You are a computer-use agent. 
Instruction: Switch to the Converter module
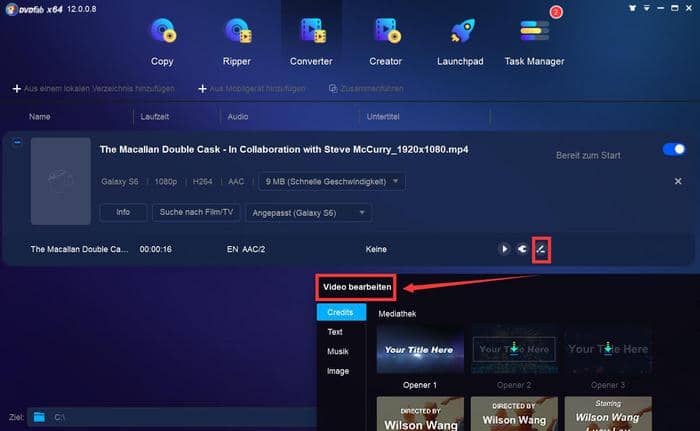[311, 42]
